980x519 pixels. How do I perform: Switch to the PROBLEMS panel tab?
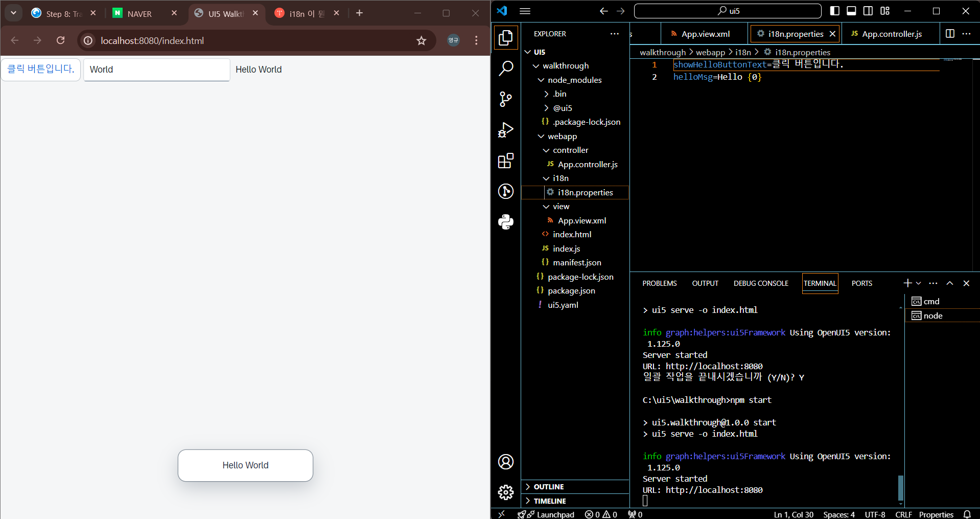pos(660,283)
